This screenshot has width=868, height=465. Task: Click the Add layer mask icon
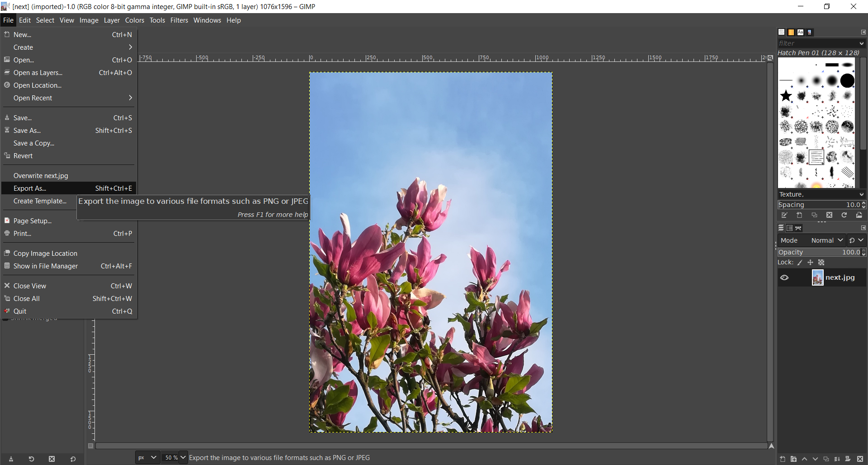(848, 459)
